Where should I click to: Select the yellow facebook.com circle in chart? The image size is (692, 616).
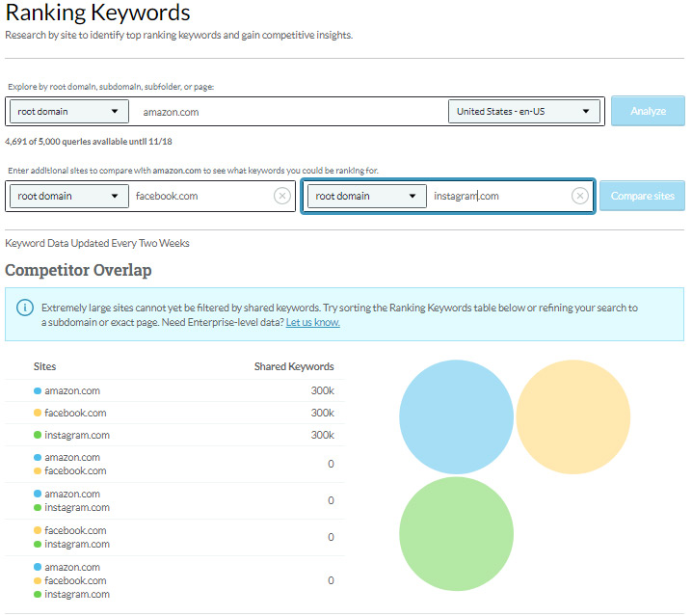pos(572,416)
